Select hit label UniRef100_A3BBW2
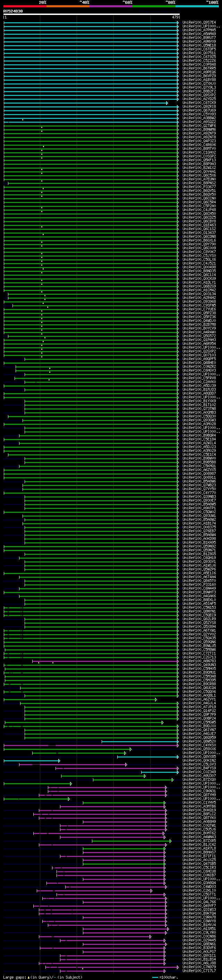This screenshot has height=980, width=222. click(x=199, y=118)
